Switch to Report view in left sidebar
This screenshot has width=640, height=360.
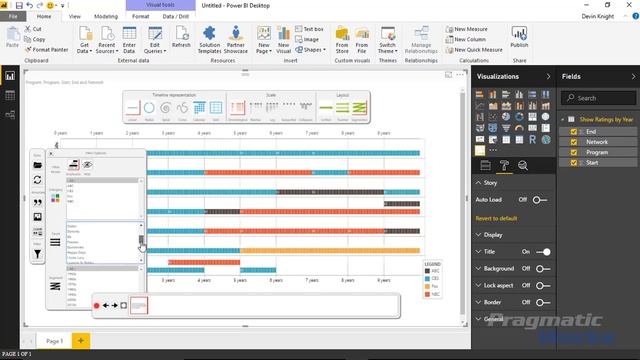click(x=10, y=76)
